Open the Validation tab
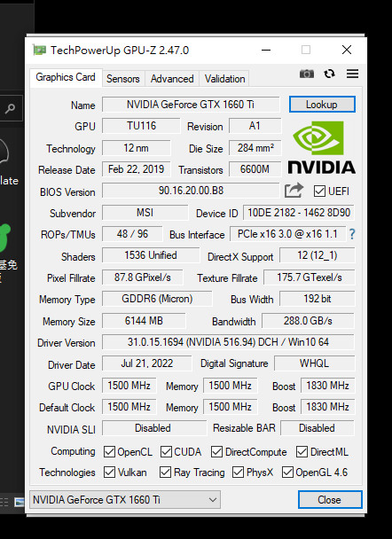Viewport: 392px width, 539px height. (225, 79)
